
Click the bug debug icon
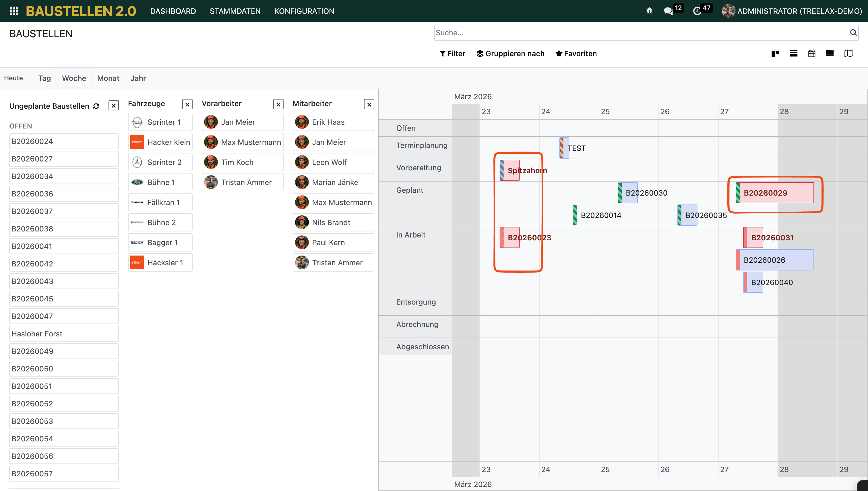pos(649,11)
